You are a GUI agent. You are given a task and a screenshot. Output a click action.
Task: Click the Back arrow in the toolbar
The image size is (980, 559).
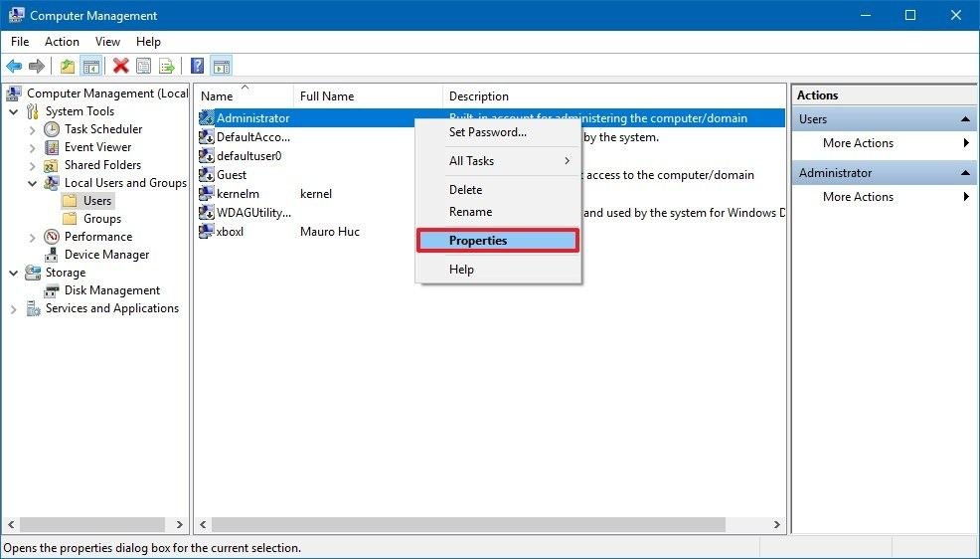(14, 67)
